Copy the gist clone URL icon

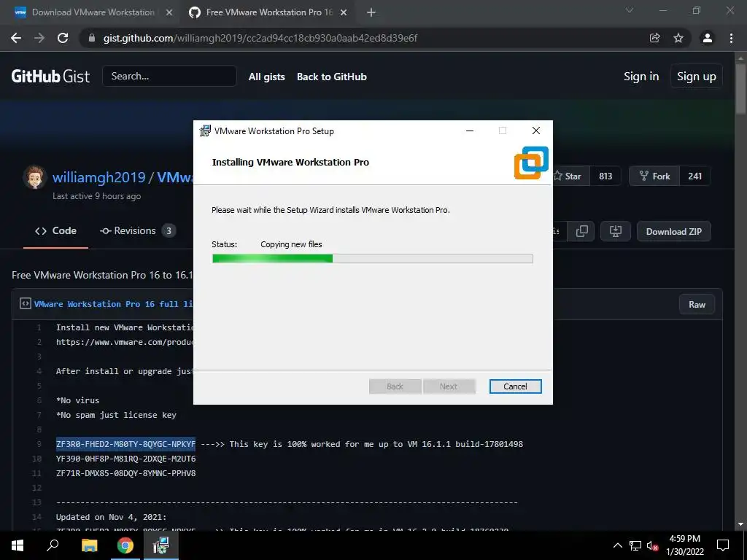(581, 231)
